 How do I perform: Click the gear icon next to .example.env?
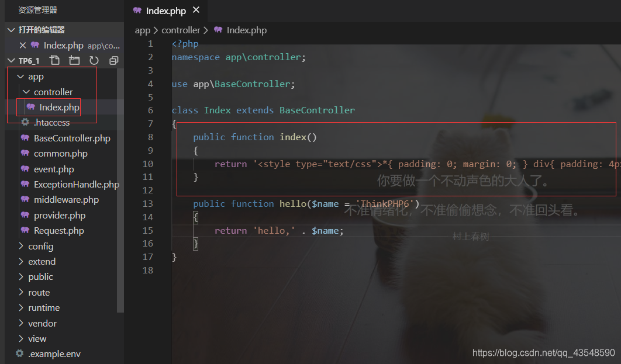click(19, 353)
